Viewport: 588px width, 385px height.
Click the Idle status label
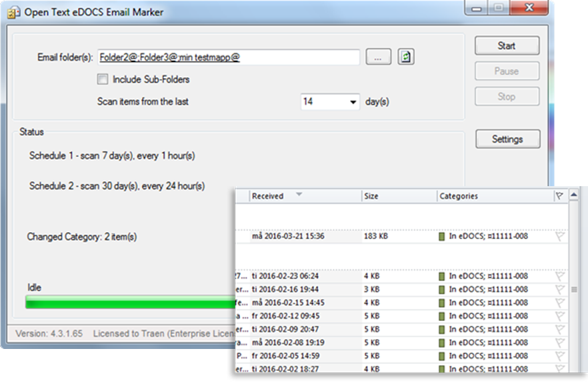[x=34, y=288]
